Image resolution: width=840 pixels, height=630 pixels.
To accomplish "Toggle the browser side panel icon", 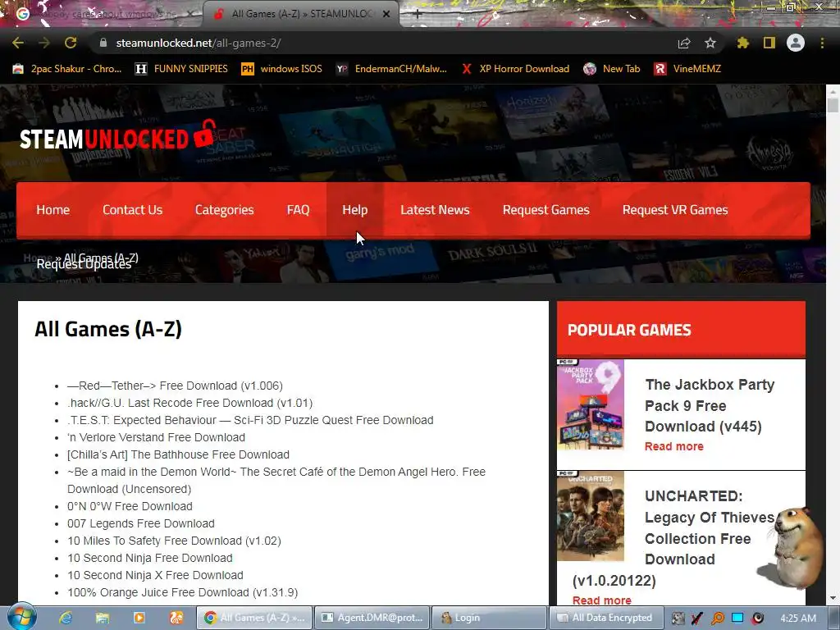I will (769, 43).
